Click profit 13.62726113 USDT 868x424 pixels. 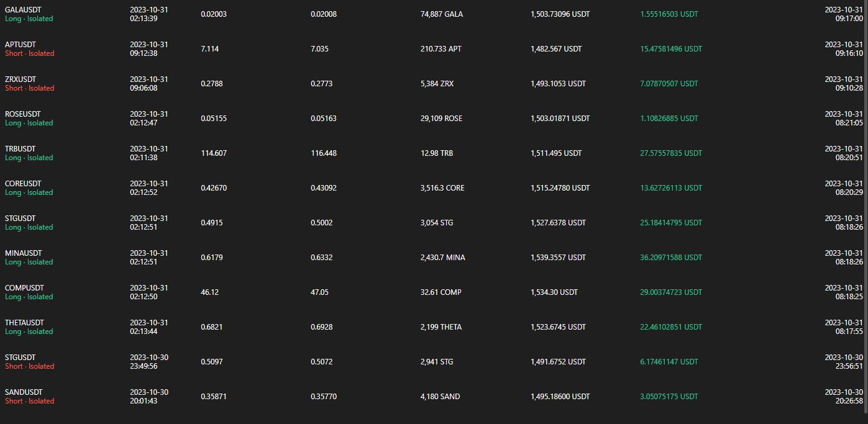point(671,187)
